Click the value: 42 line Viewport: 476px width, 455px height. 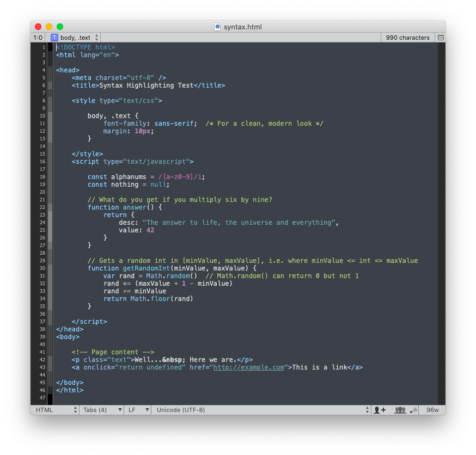coord(137,230)
